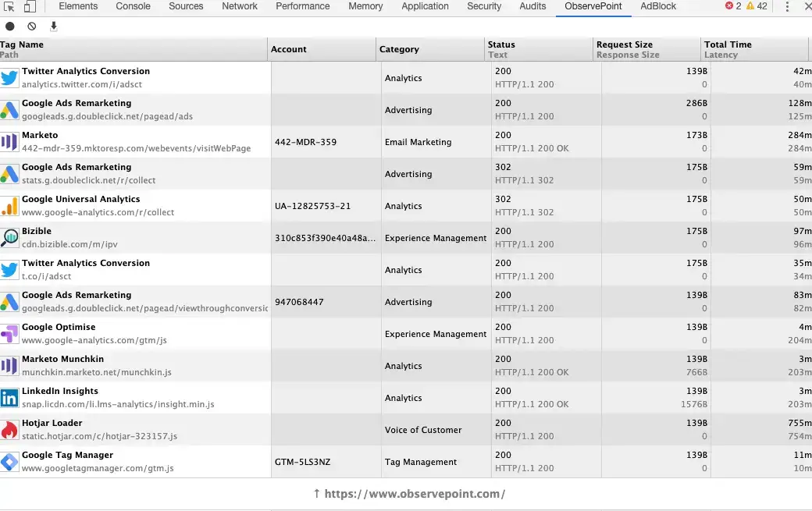Click the inspect element picker icon
Screen dimensions: 812x511
pyautogui.click(x=9, y=6)
